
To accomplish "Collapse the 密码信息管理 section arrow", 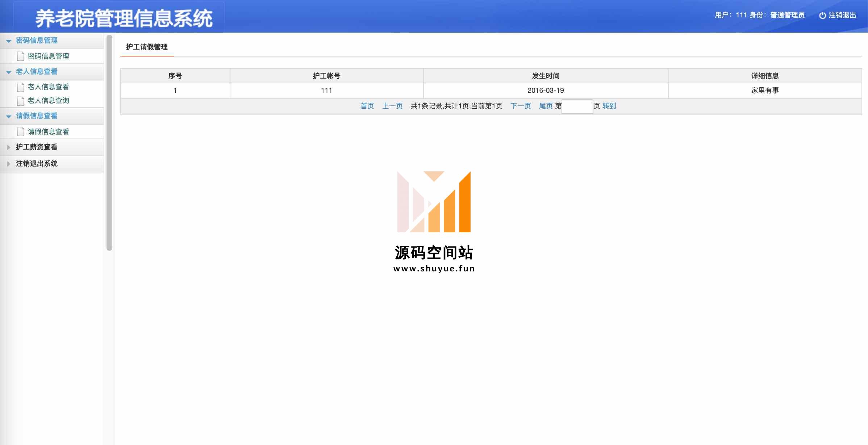I will pos(9,41).
